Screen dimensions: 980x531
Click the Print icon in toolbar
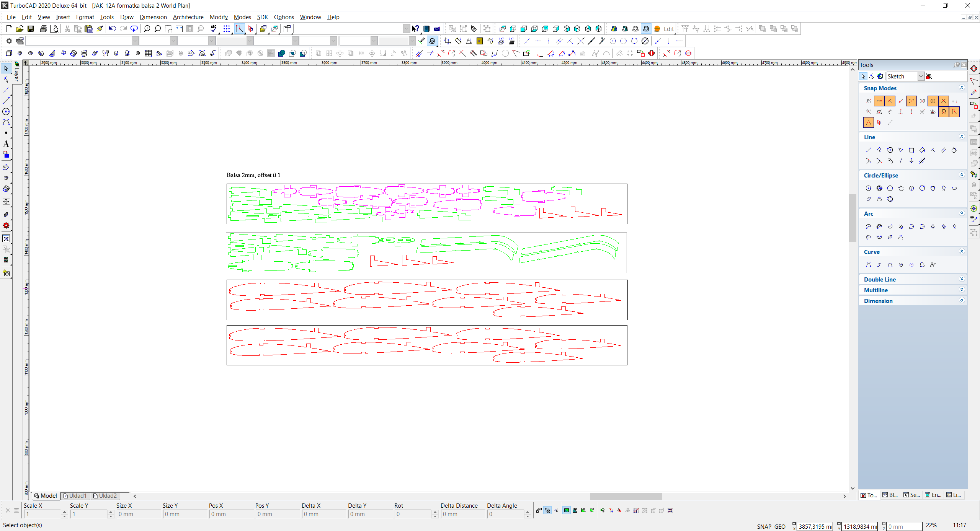click(44, 29)
